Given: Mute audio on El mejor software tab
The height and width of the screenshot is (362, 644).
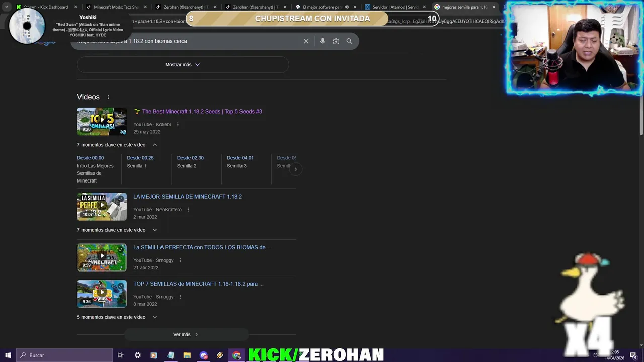Looking at the screenshot, I should pyautogui.click(x=347, y=7).
